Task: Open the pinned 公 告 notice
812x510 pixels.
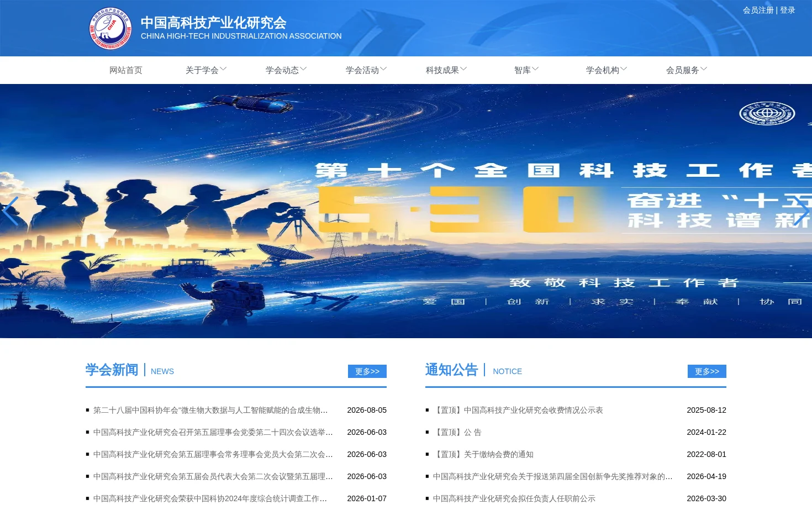Action: pos(457,432)
